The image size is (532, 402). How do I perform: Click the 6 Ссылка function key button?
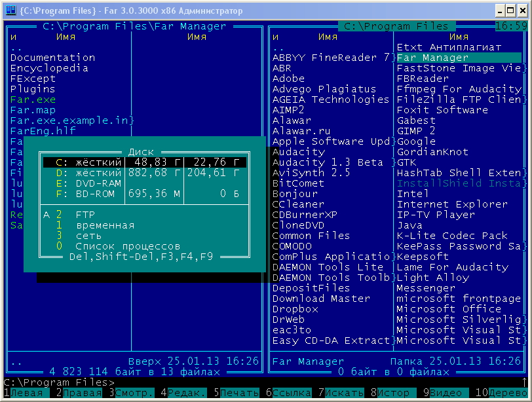click(x=289, y=393)
